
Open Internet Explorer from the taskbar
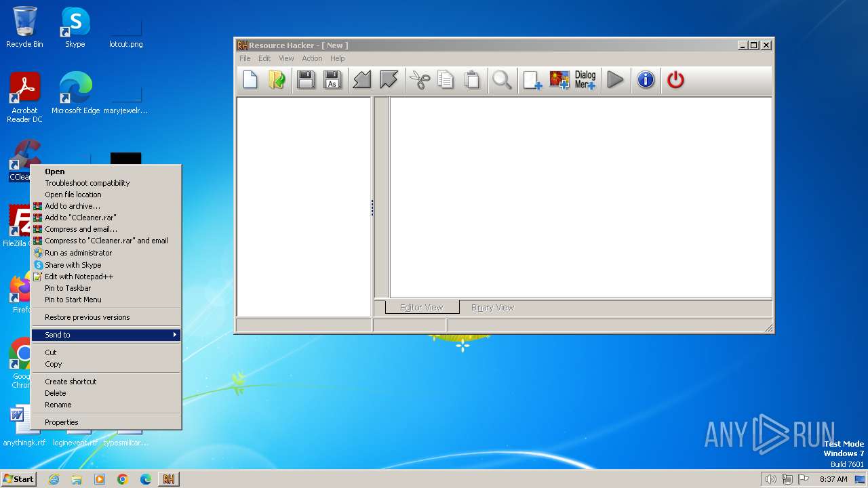tap(54, 479)
